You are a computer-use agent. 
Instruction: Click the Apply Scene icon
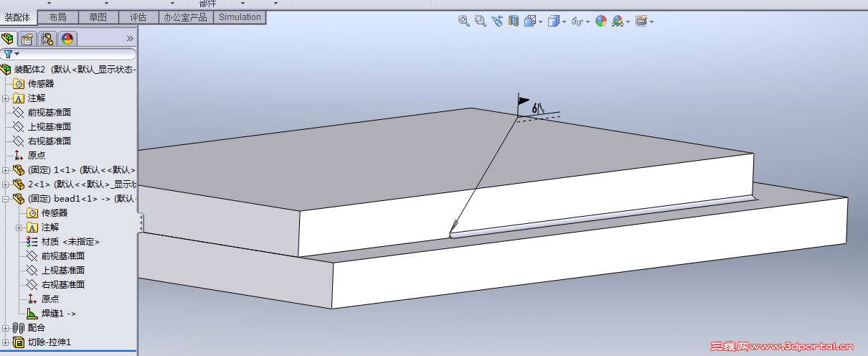618,22
